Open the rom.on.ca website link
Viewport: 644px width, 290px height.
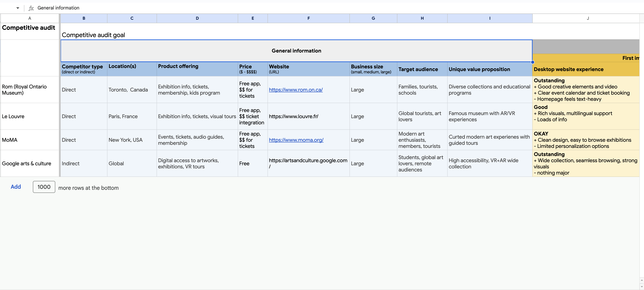296,90
